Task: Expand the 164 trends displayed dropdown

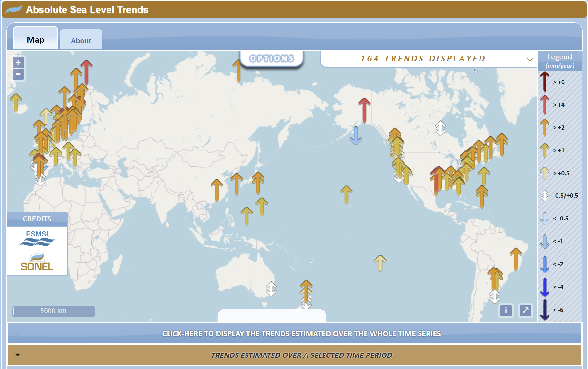Action: click(x=529, y=59)
